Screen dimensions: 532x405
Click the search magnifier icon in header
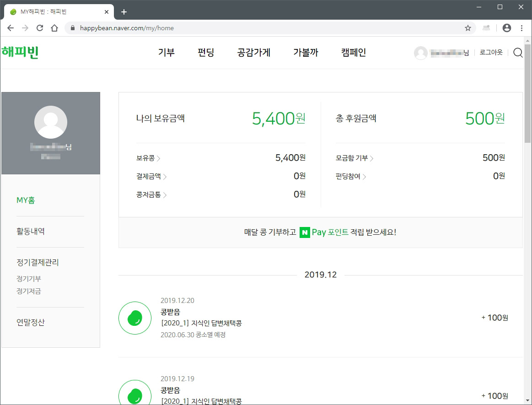518,53
